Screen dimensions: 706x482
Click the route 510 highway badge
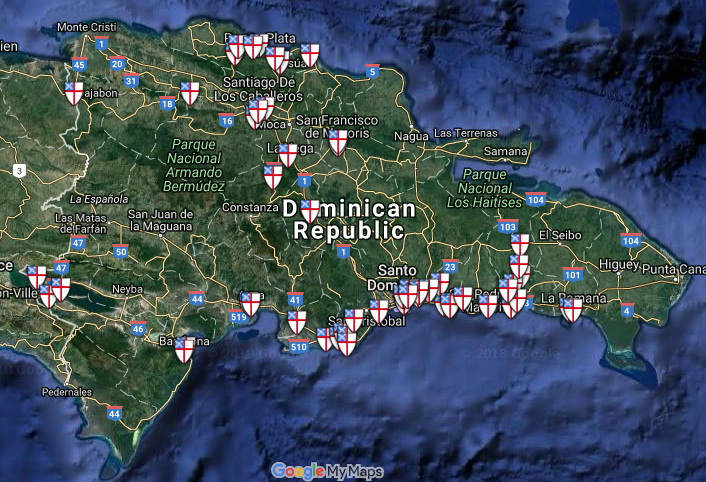[x=299, y=346]
